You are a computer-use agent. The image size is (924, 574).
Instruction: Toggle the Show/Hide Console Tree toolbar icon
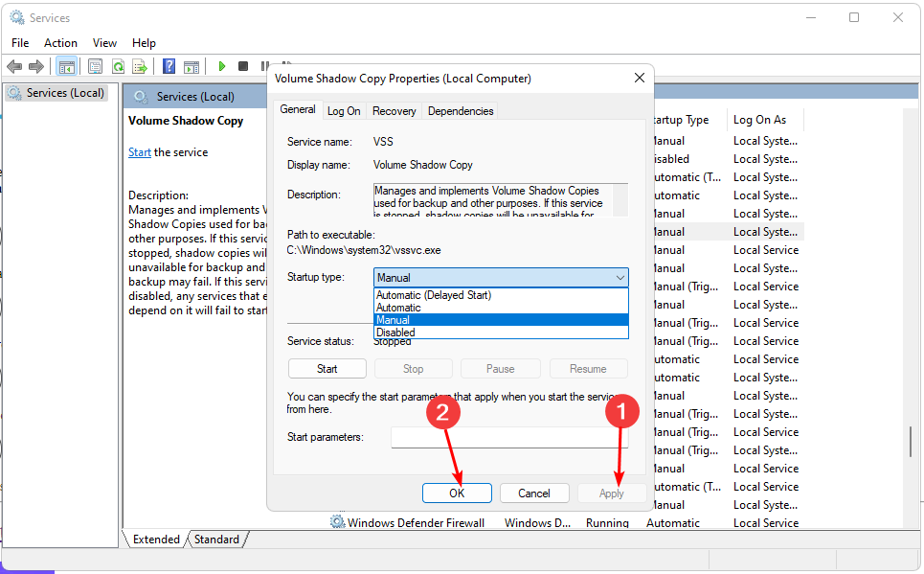(67, 66)
